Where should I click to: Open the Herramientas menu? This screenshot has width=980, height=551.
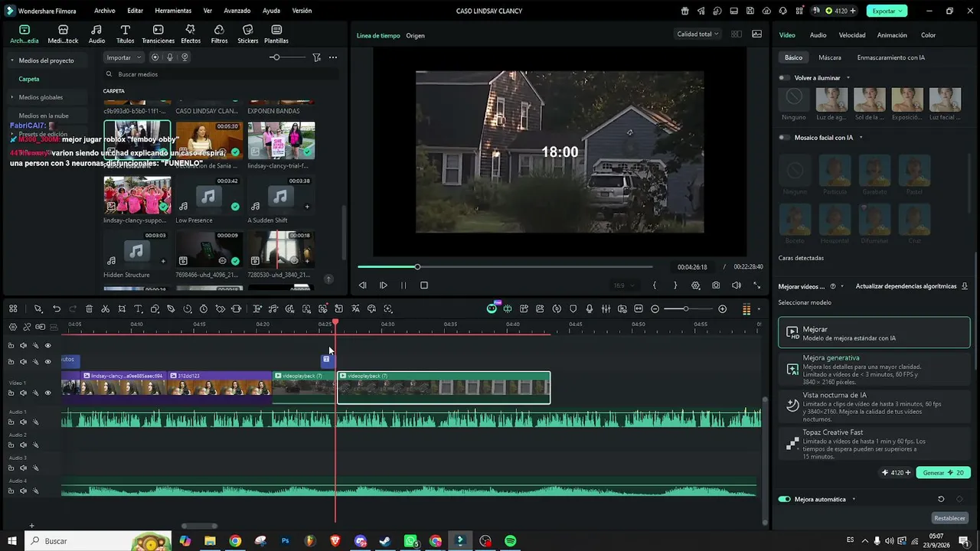pos(173,11)
